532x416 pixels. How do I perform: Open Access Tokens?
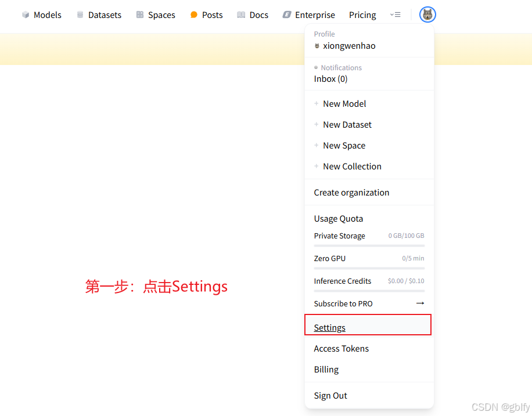pos(341,349)
